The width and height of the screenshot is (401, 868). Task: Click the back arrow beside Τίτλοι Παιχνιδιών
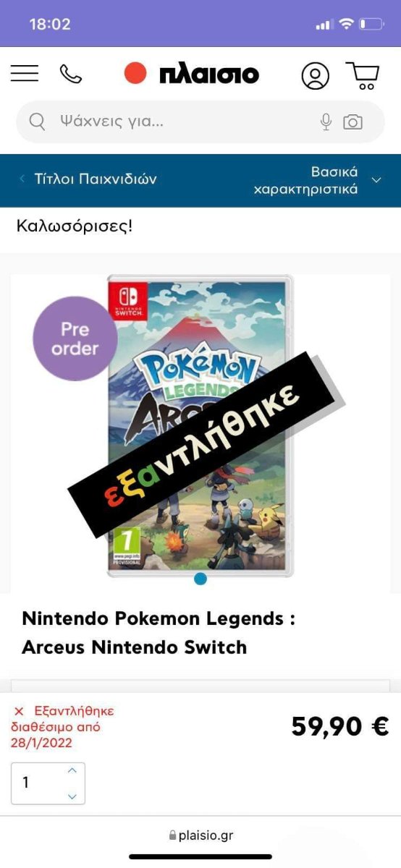(x=22, y=179)
